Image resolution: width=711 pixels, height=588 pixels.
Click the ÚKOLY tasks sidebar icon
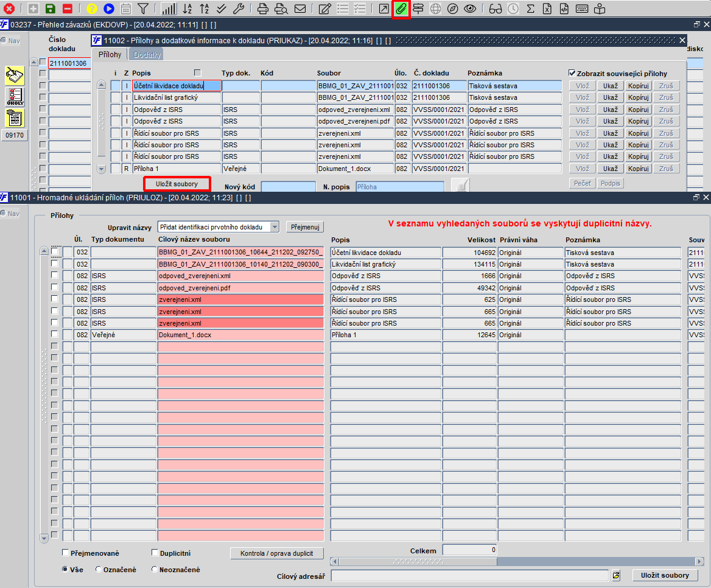(15, 97)
